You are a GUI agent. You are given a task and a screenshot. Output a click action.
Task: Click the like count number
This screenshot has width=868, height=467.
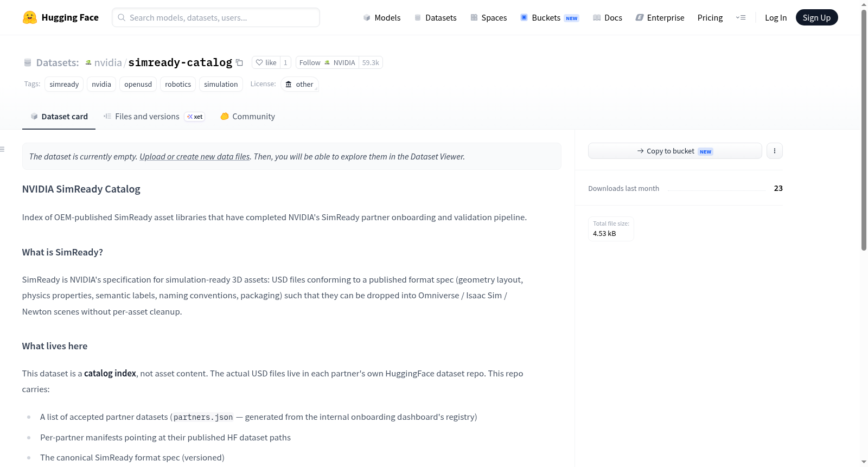coord(285,62)
